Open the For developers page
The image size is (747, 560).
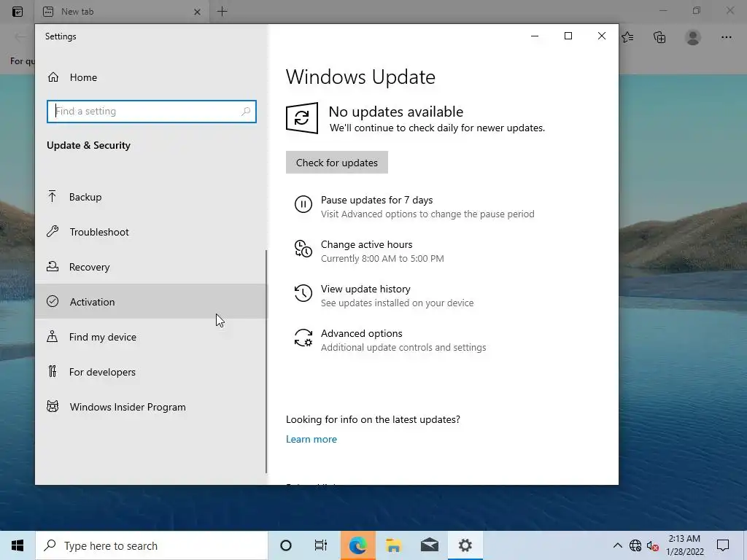152,371
